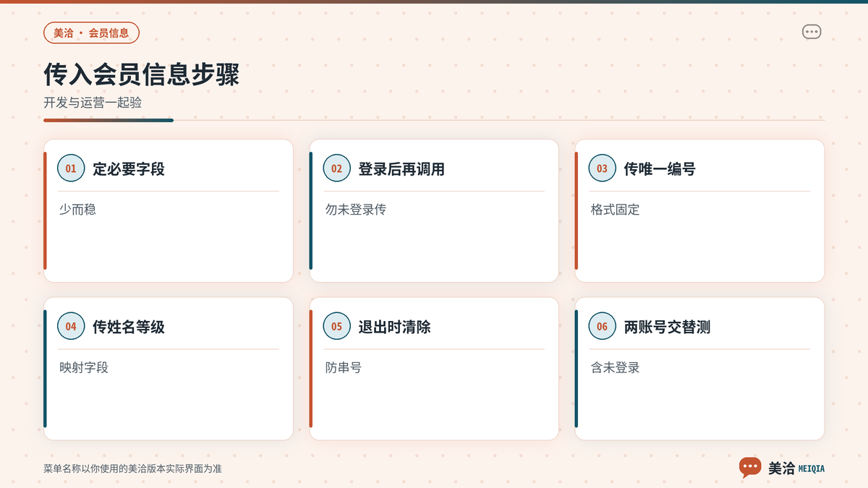Click the 映射字段 description text
The width and height of the screenshot is (868, 488).
[x=84, y=367]
